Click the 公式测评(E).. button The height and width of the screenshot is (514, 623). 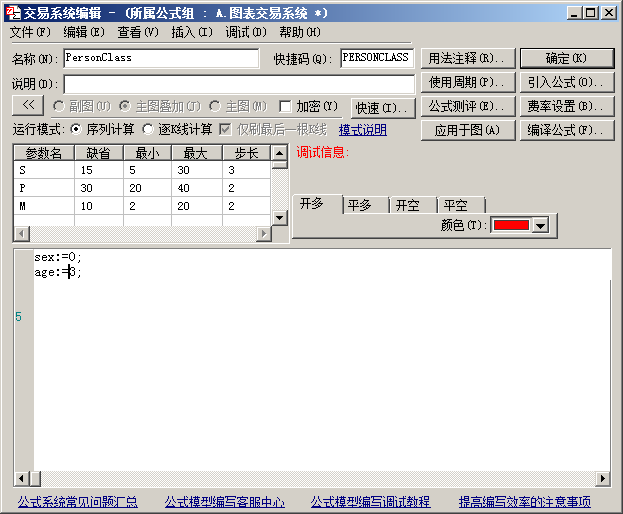coord(468,106)
